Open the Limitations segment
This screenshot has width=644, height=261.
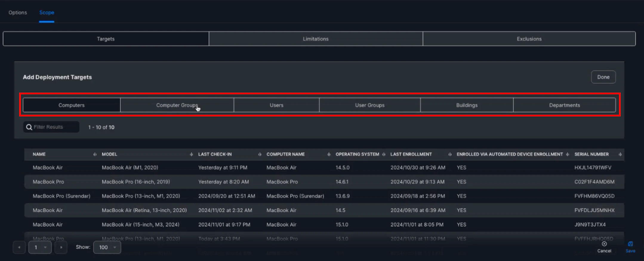click(315, 39)
